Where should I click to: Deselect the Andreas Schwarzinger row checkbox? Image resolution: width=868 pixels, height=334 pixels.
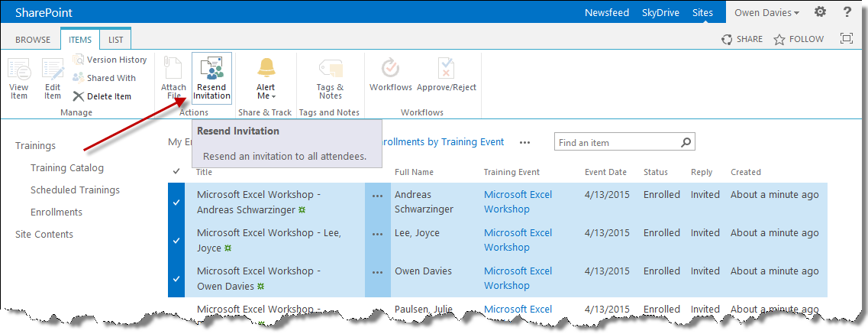pos(176,202)
